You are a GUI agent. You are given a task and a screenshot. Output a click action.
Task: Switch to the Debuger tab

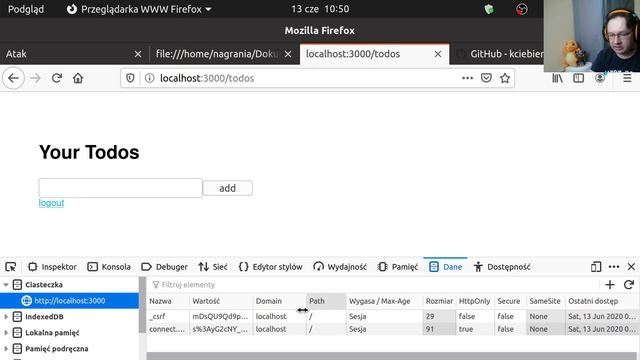(164, 267)
